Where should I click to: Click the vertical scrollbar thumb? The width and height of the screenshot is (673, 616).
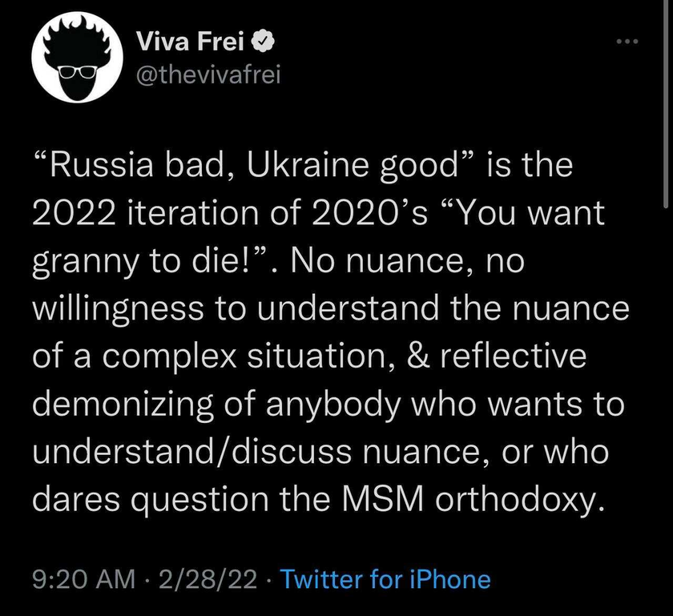point(667,103)
